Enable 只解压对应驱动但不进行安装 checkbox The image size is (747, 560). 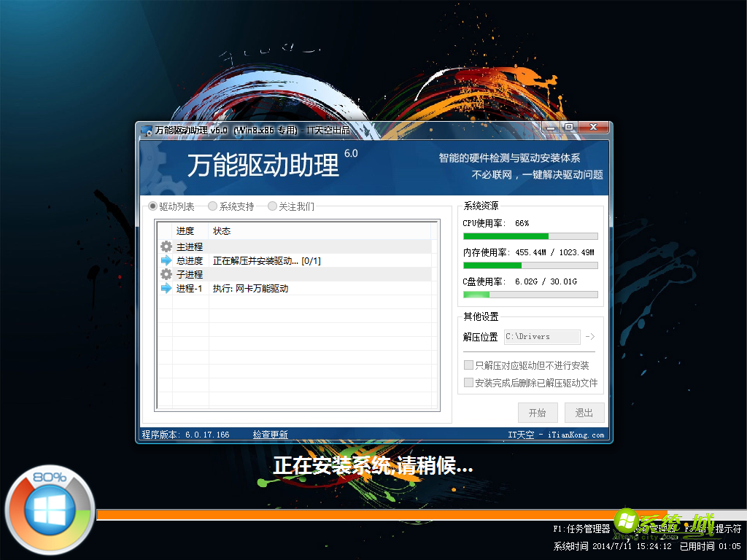click(x=471, y=365)
